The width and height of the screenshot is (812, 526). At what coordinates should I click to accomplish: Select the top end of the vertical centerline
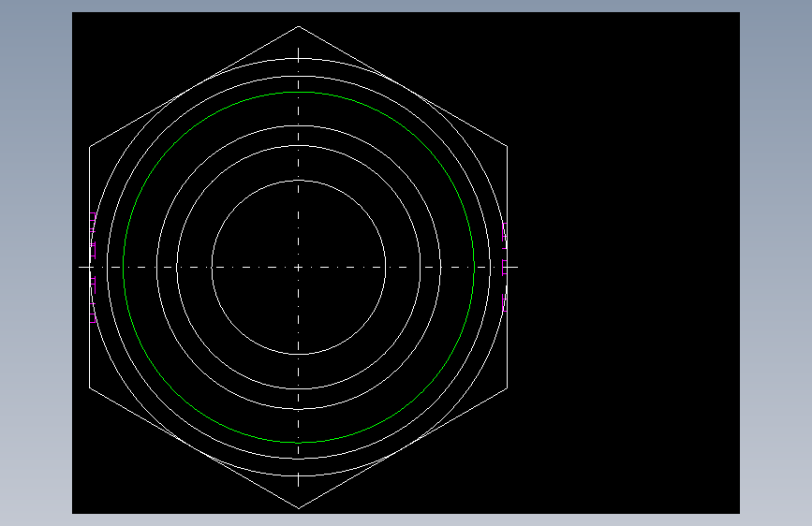coord(298,50)
